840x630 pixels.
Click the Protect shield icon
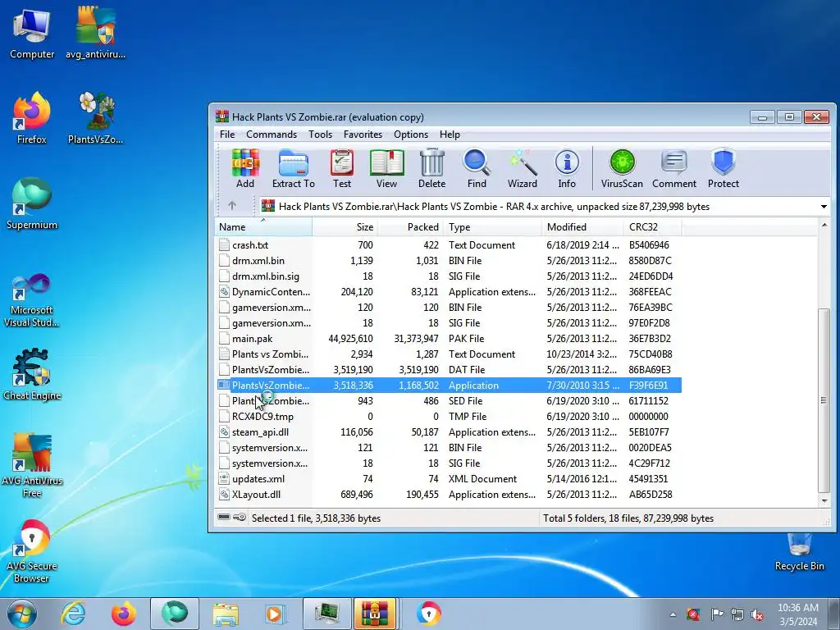(x=724, y=168)
